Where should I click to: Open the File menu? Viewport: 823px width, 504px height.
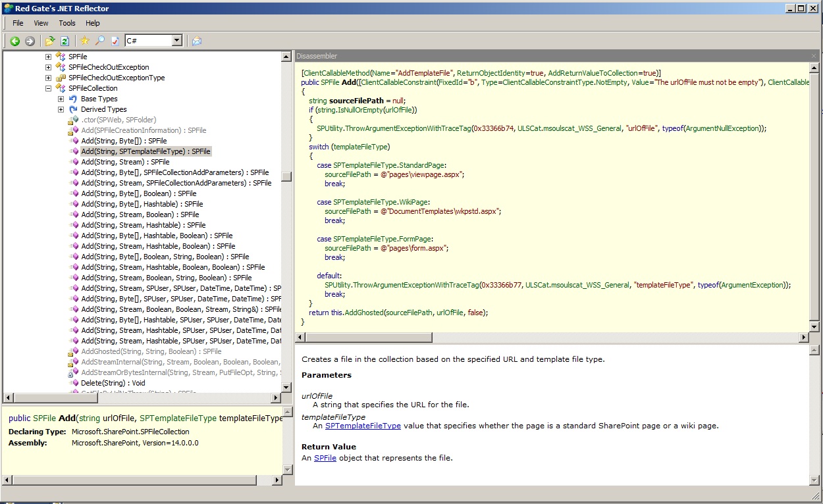18,23
